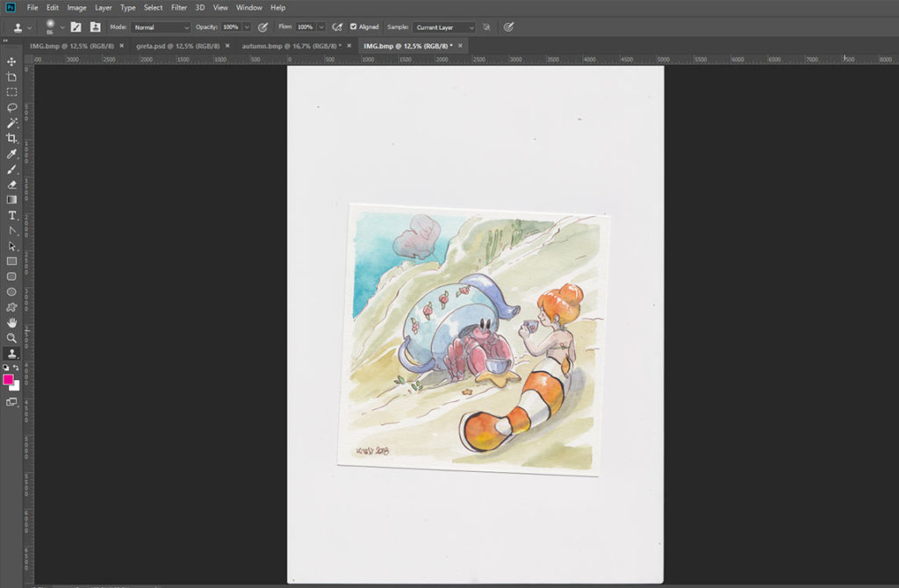899x588 pixels.
Task: Pick the Eyedropper tool
Action: (x=11, y=153)
